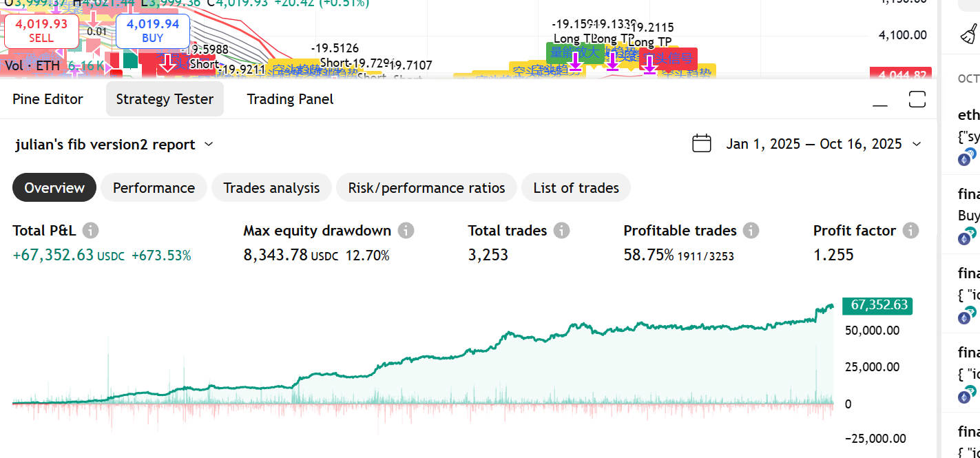Open the Trades analysis section
Image resolution: width=980 pixels, height=458 pixels.
click(271, 188)
